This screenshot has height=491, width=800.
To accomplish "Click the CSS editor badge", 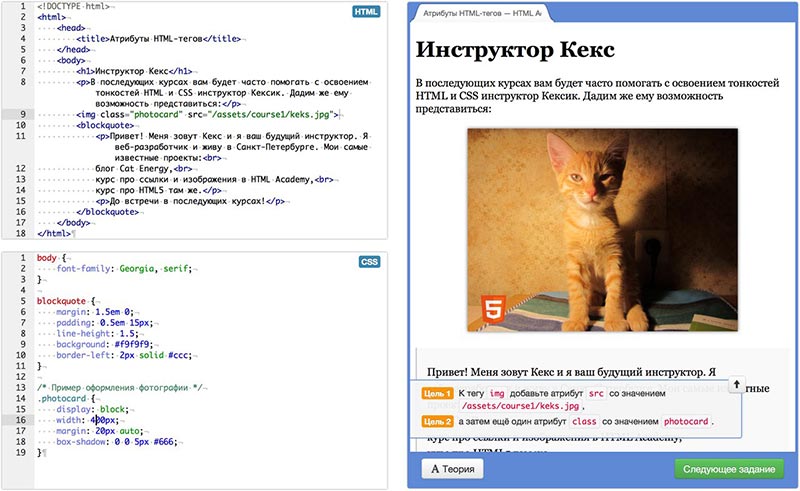I will 368,262.
